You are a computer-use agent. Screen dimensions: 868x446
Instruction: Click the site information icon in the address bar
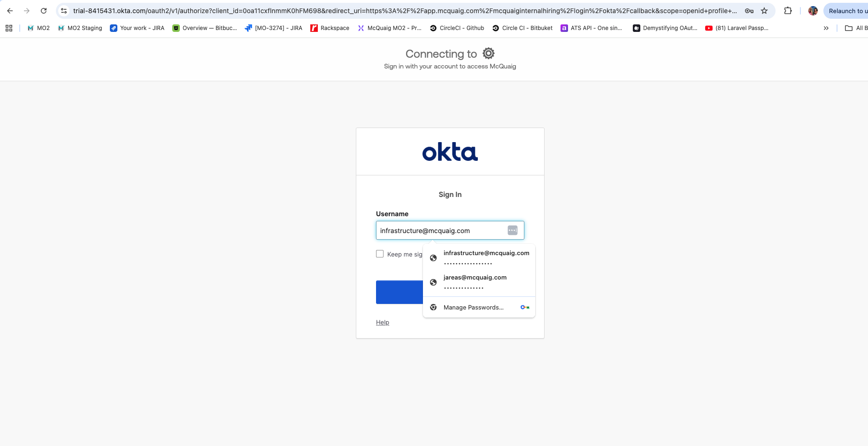tap(64, 10)
